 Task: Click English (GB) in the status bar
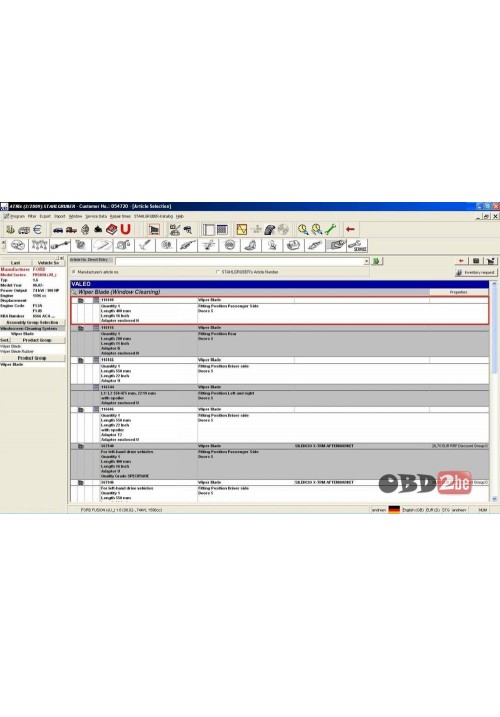point(413,509)
